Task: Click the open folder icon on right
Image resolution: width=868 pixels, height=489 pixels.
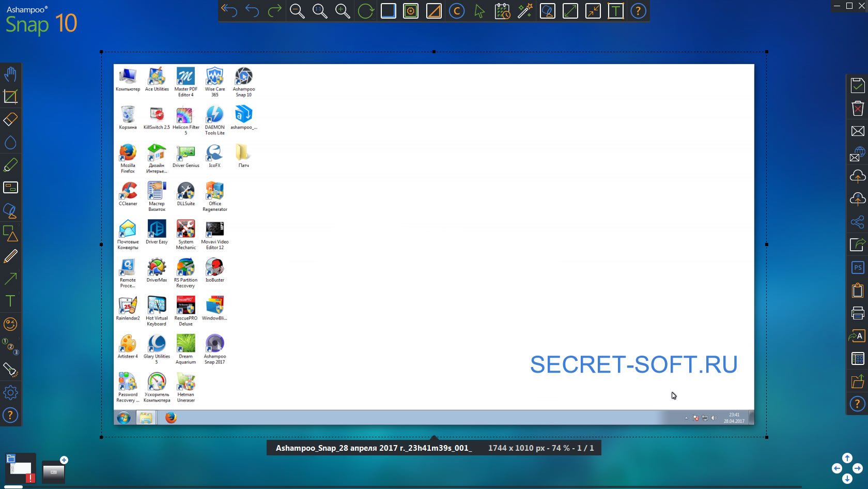Action: pos(858,381)
